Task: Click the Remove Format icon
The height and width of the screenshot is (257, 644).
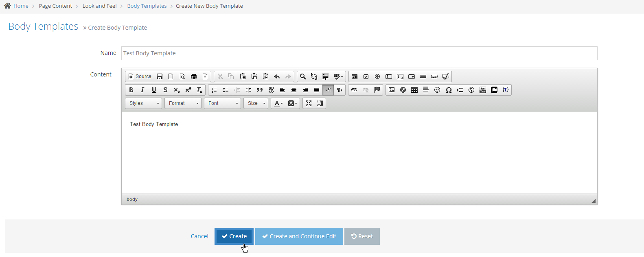Action: tap(199, 90)
